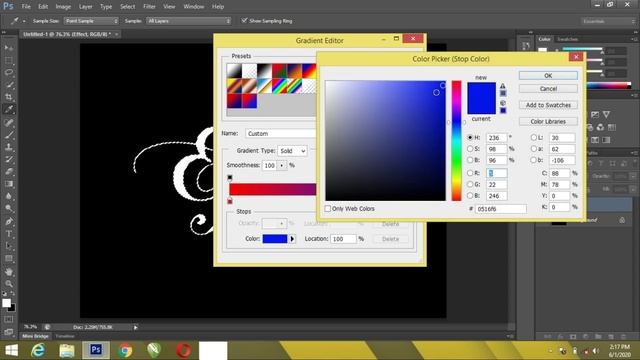Select the Lasso tool
Viewport: 640px width, 360px height.
pyautogui.click(x=9, y=73)
